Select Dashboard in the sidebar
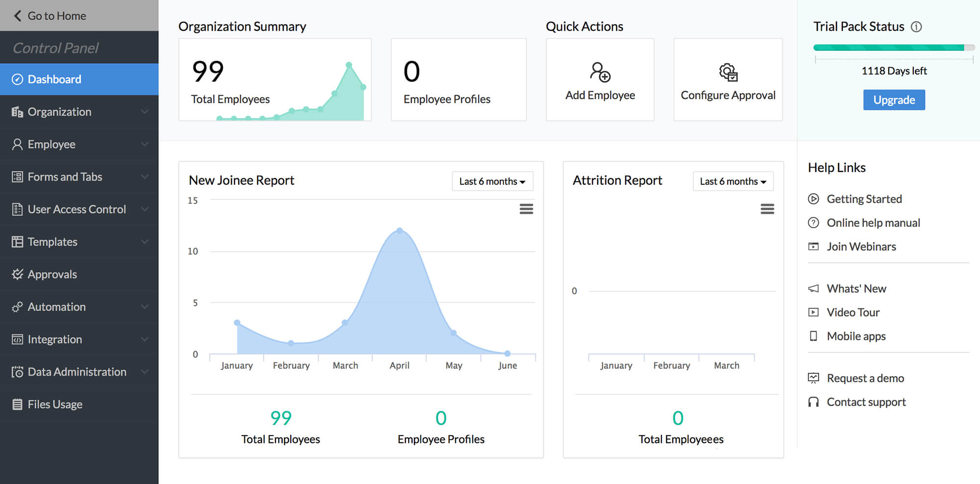Viewport: 980px width, 484px height. tap(54, 79)
